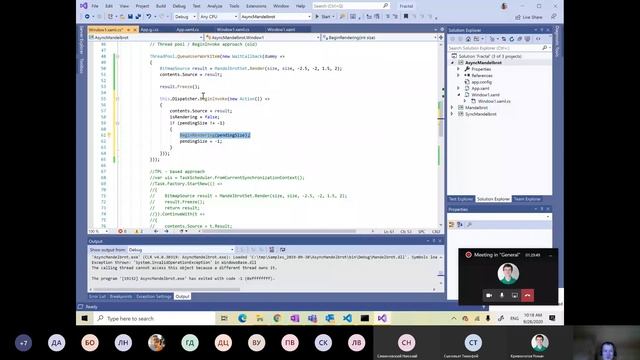Click the code editor horizontal scrollbar
The width and height of the screenshot is (640, 360).
pyautogui.click(x=280, y=231)
